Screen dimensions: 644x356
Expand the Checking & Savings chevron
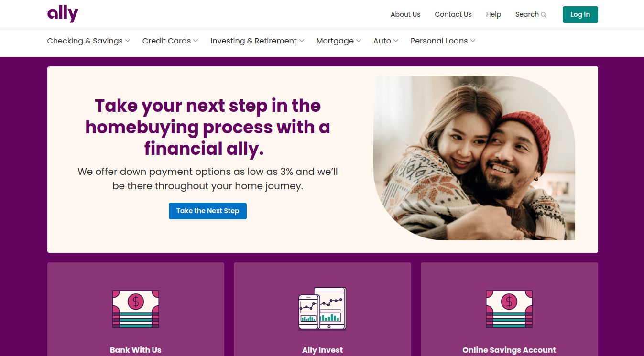128,41
